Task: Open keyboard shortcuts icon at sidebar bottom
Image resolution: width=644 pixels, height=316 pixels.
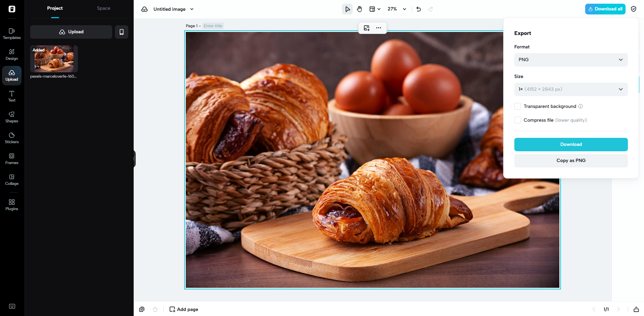Action: (x=12, y=306)
